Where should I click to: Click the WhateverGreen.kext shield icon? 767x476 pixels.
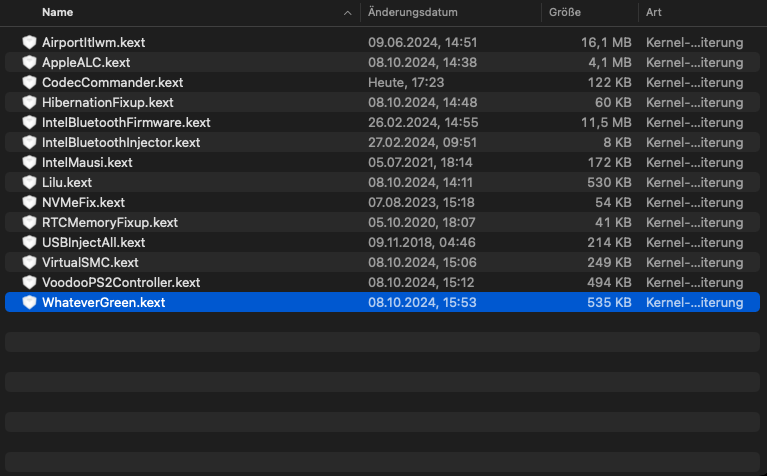click(30, 303)
